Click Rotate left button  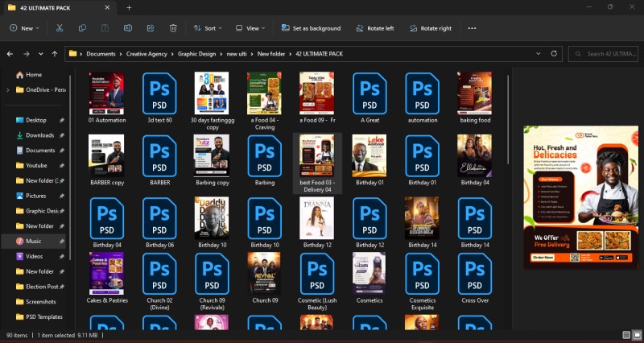[x=375, y=28]
